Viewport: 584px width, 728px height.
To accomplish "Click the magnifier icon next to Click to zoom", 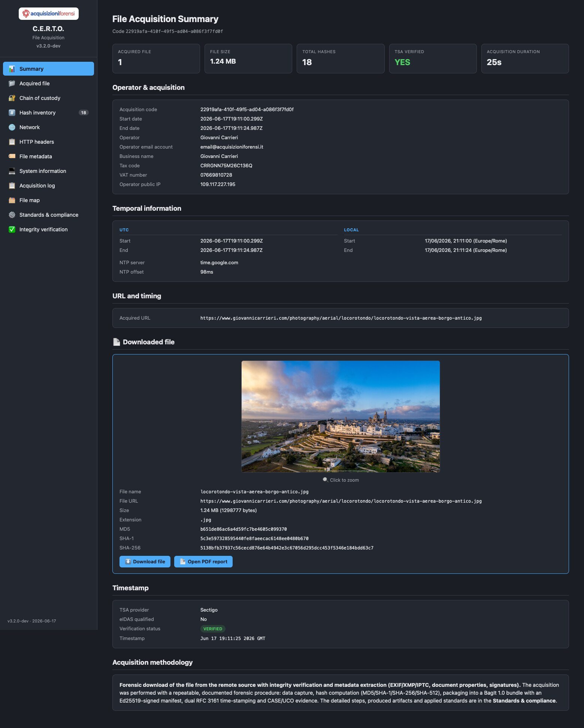I will pyautogui.click(x=325, y=480).
